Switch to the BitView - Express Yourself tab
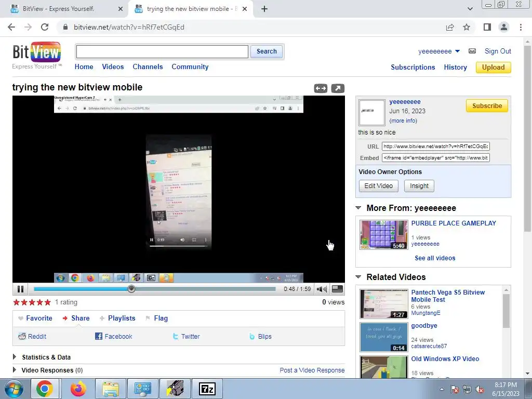The image size is (532, 399). (x=64, y=9)
